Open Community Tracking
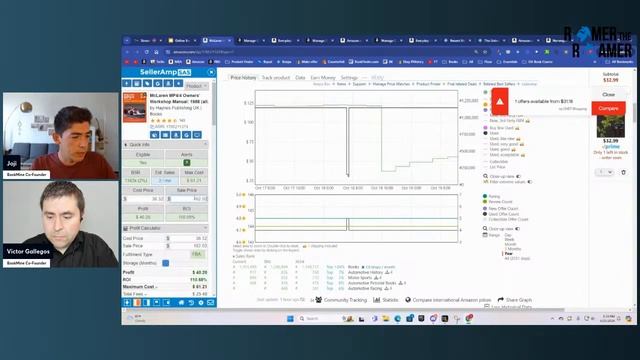The height and width of the screenshot is (360, 640). 341,300
